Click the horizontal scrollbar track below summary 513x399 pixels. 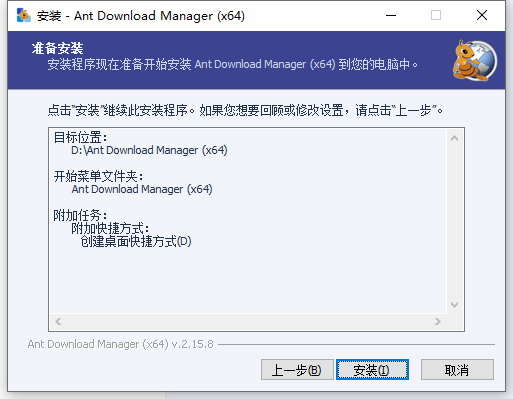[x=248, y=321]
